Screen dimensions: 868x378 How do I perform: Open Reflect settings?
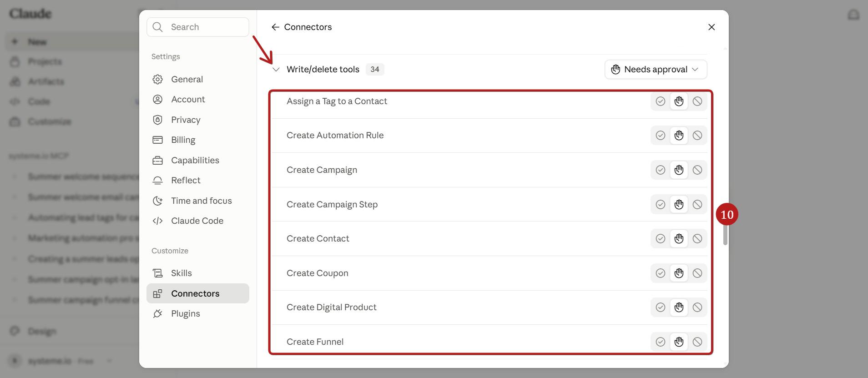click(198, 180)
